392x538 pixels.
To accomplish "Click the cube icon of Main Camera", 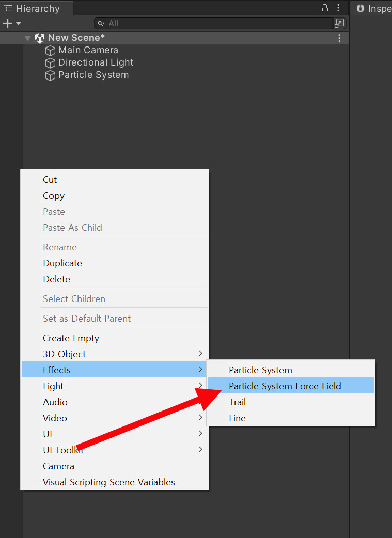I will click(x=50, y=51).
